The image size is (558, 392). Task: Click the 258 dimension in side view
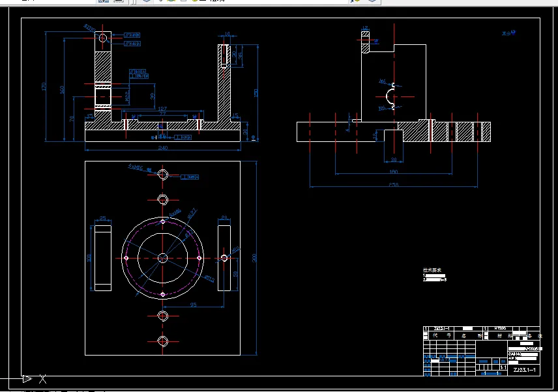click(x=394, y=184)
